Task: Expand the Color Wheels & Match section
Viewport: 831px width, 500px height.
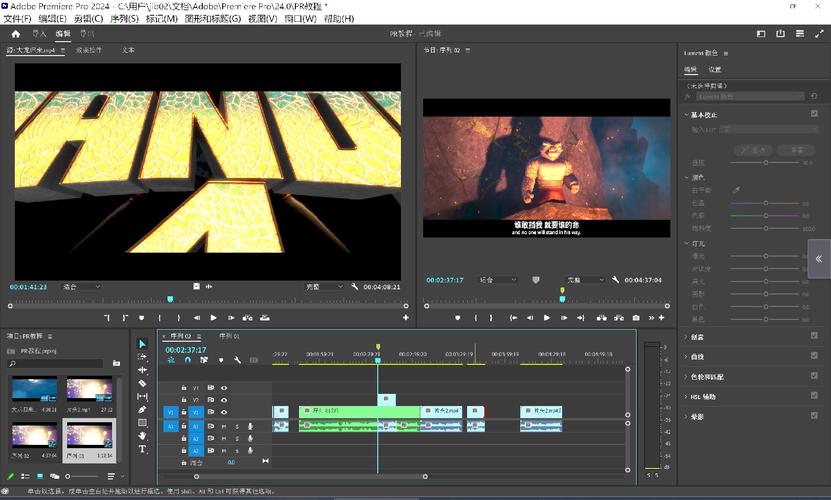Action: click(x=686, y=377)
